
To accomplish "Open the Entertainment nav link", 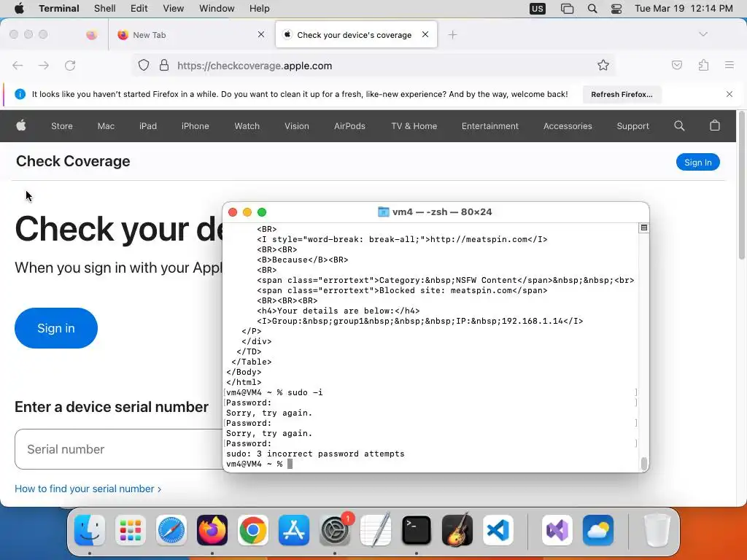I will pyautogui.click(x=489, y=126).
